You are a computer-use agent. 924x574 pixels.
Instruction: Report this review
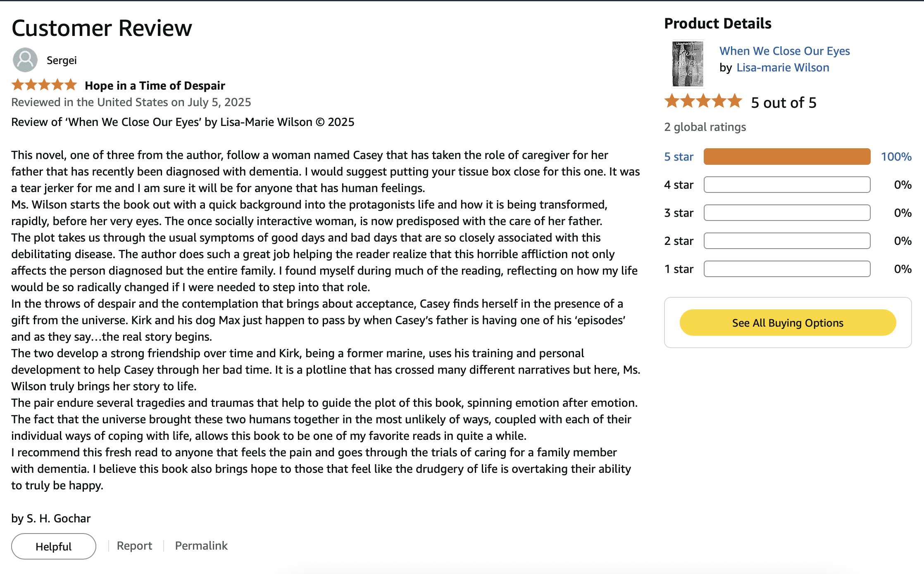click(x=134, y=546)
